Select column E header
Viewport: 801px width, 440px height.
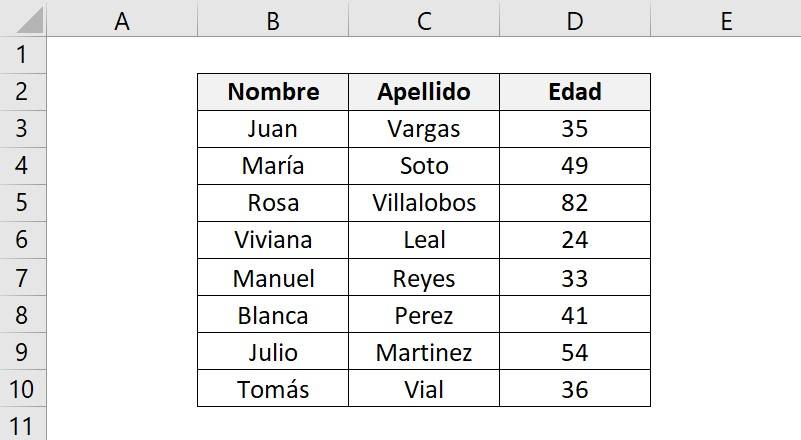tap(726, 20)
